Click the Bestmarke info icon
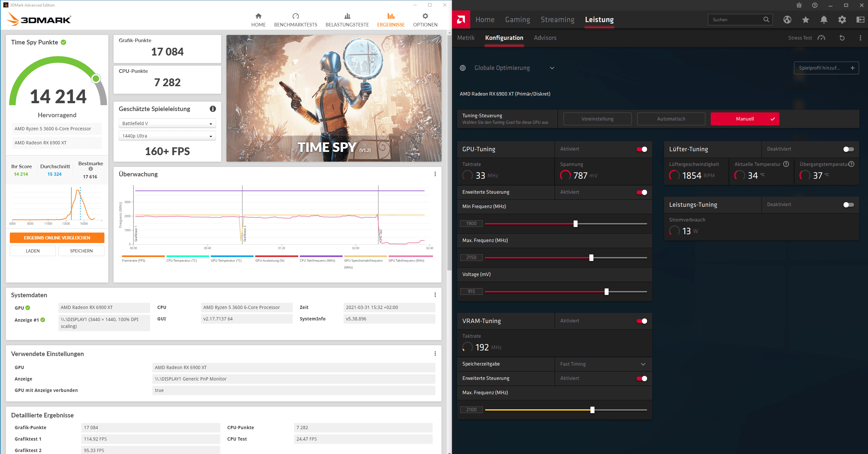This screenshot has width=868, height=454. coord(91,169)
